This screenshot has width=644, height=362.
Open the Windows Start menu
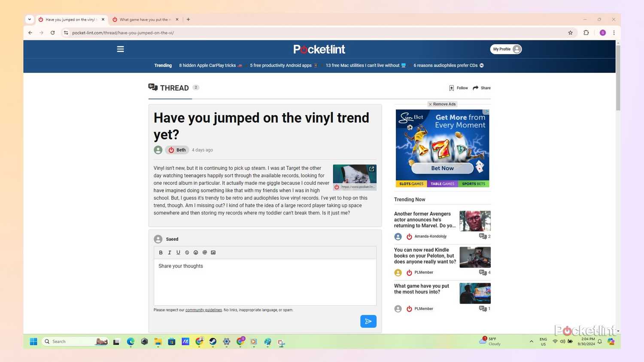[x=33, y=342]
